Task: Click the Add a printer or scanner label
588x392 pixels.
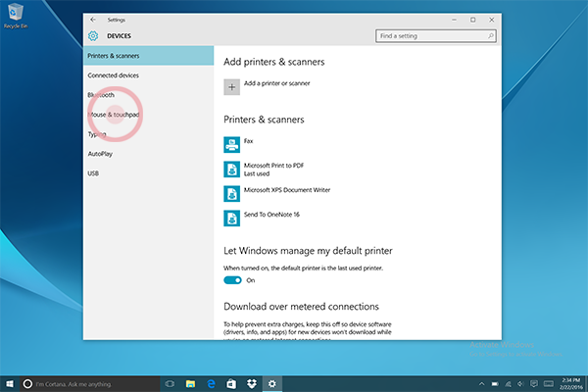Action: tap(277, 83)
